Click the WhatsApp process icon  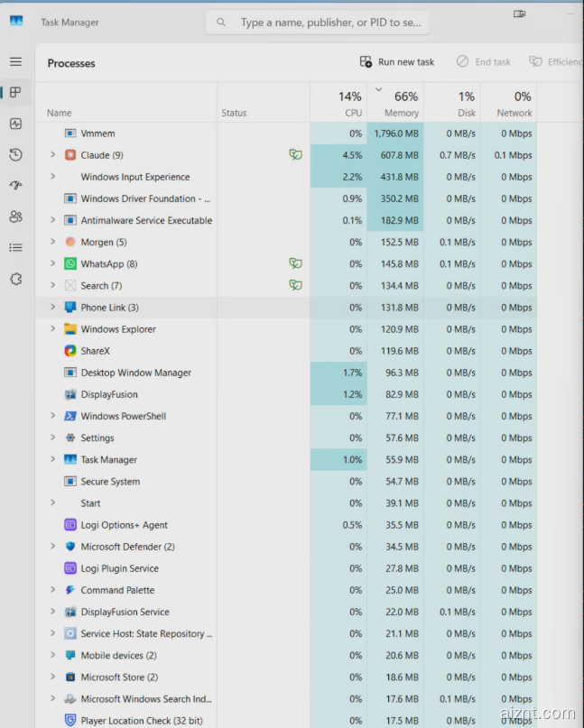coord(70,263)
